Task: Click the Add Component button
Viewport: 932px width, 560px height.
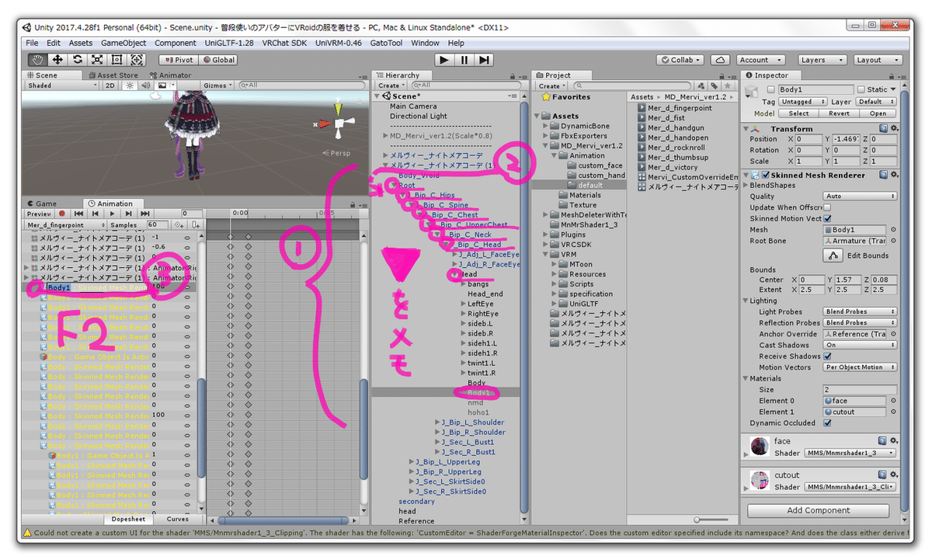Action: click(x=819, y=510)
